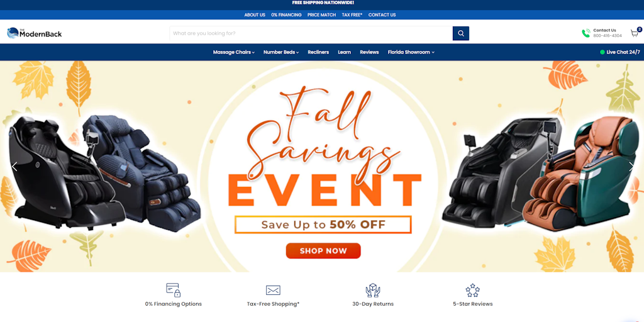Expand the Massage Chairs dropdown menu
This screenshot has height=322, width=644.
pyautogui.click(x=234, y=52)
